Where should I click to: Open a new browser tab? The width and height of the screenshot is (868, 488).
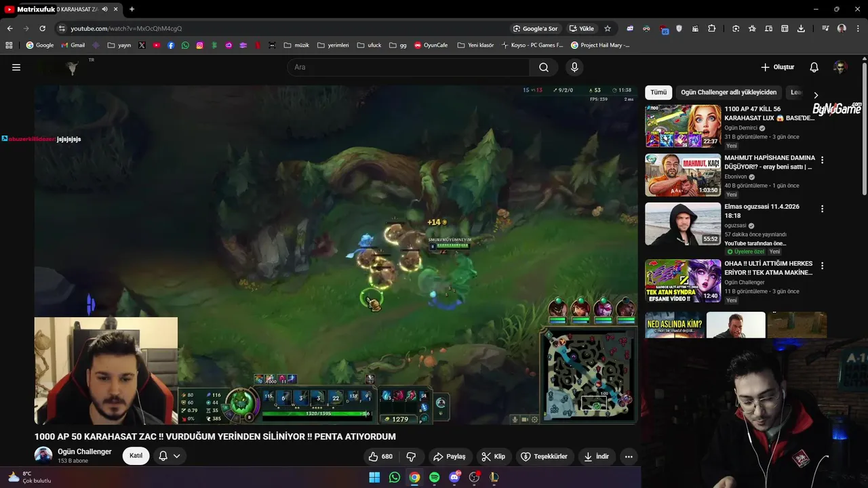tap(132, 9)
